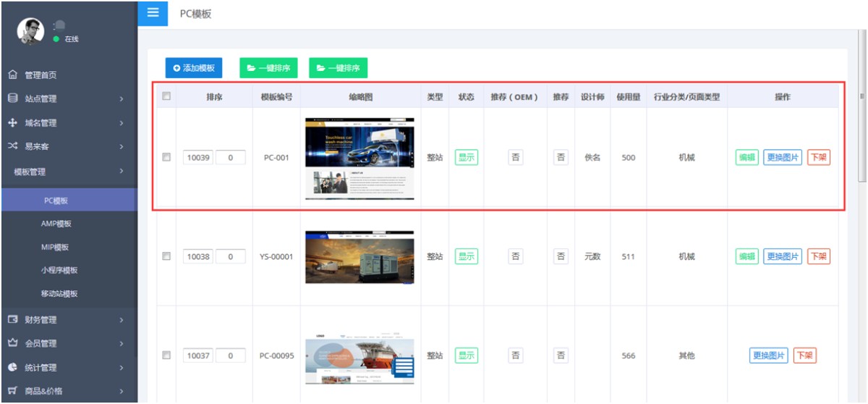Open the thumbnail image of template YS-00001

(x=359, y=257)
